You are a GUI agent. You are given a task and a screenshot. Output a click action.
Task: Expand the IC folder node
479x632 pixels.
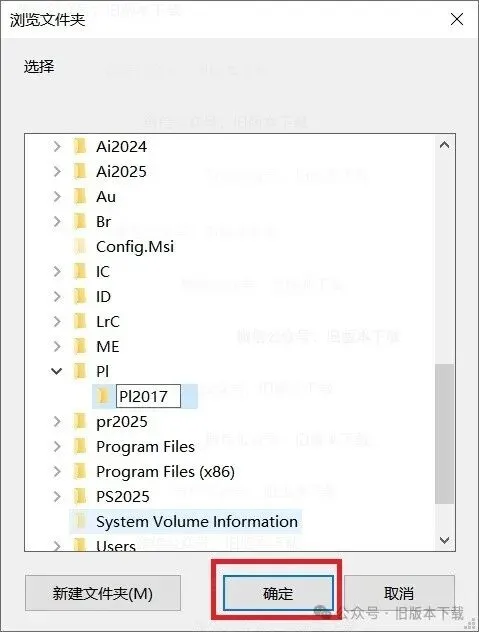[57, 272]
